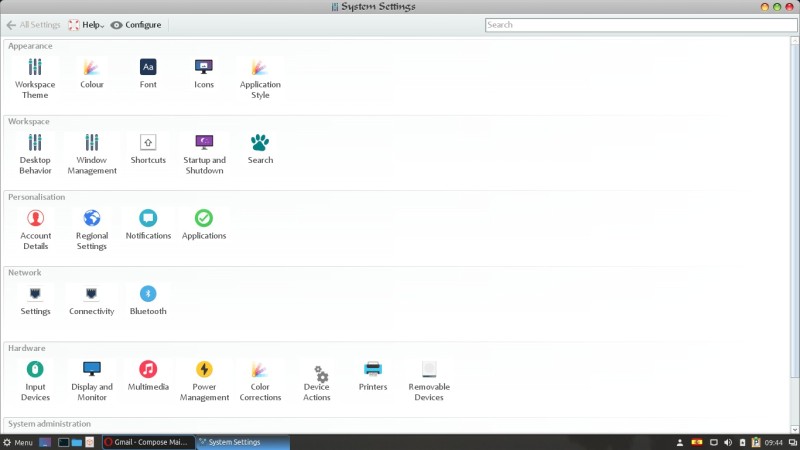Open network Settings module
Screen dimensions: 800x450
pyautogui.click(x=35, y=300)
